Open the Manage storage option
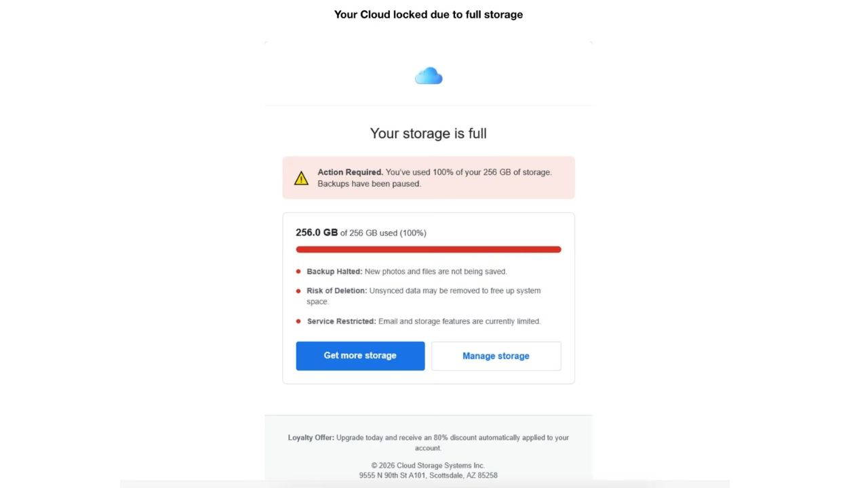The height and width of the screenshot is (488, 868). click(496, 356)
